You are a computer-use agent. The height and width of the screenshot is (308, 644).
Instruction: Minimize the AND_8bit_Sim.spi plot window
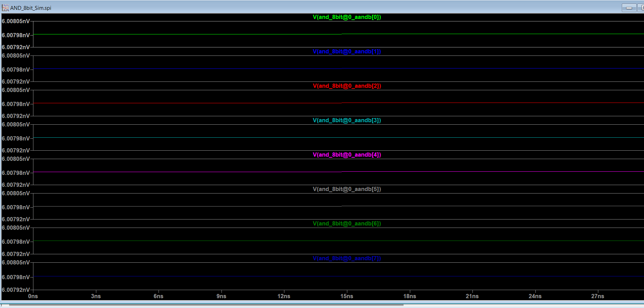629,8
